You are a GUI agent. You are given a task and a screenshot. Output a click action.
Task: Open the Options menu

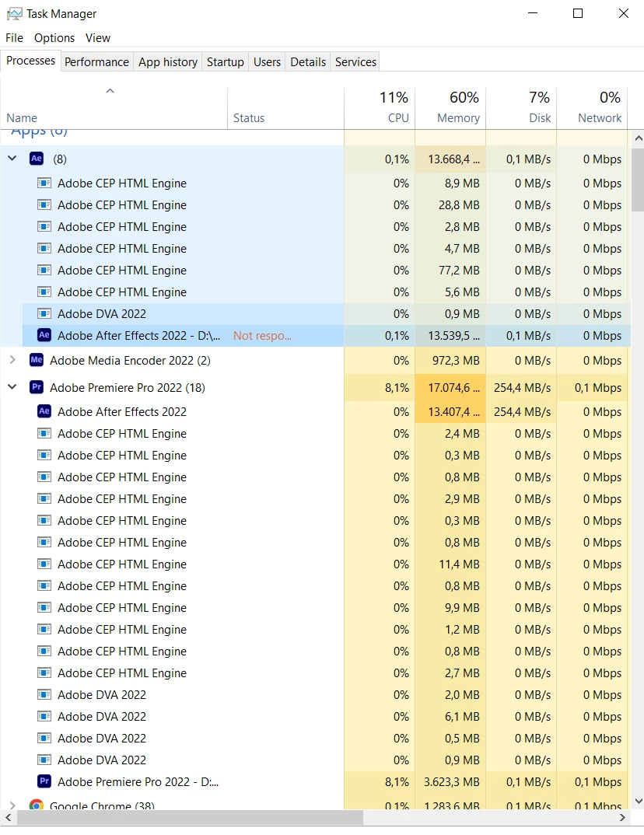point(54,38)
